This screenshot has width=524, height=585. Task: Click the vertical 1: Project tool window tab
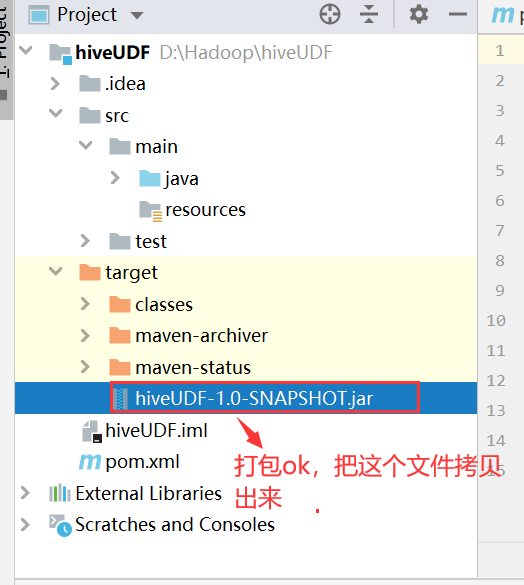[6, 60]
